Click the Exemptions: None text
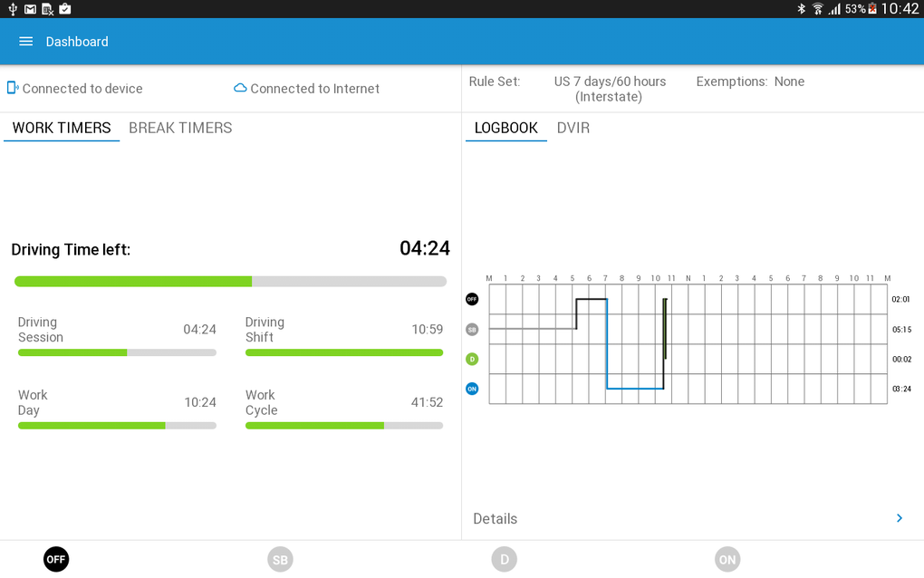 750,82
